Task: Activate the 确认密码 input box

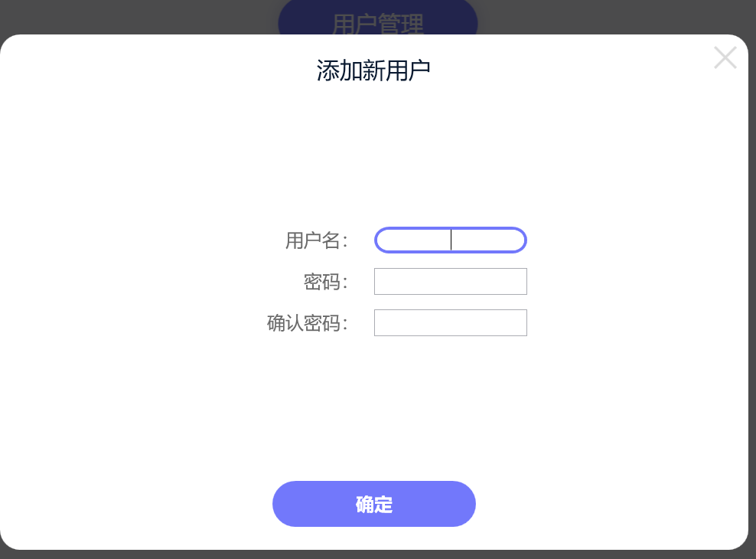Action: [x=451, y=322]
